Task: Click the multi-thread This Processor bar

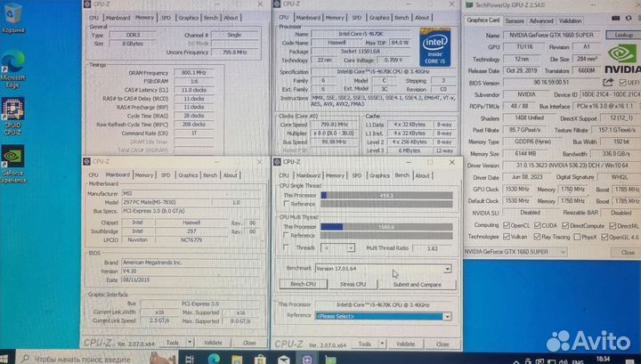Action: tap(386, 227)
